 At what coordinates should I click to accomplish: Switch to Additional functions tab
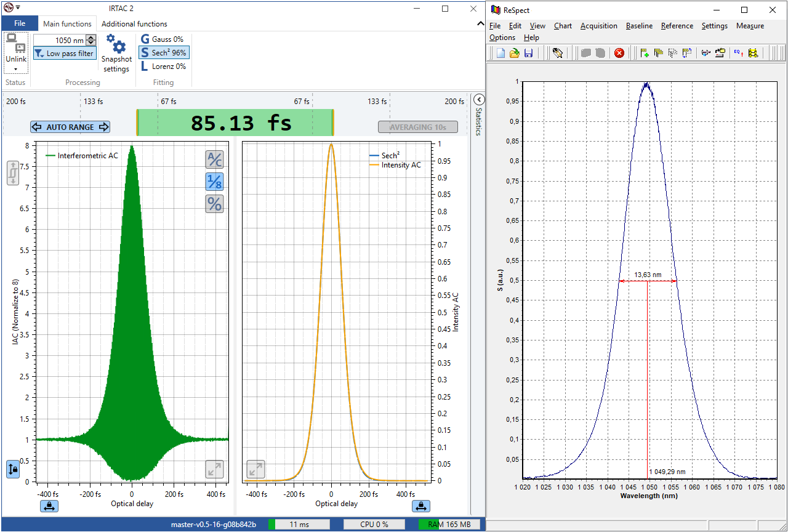pos(134,24)
